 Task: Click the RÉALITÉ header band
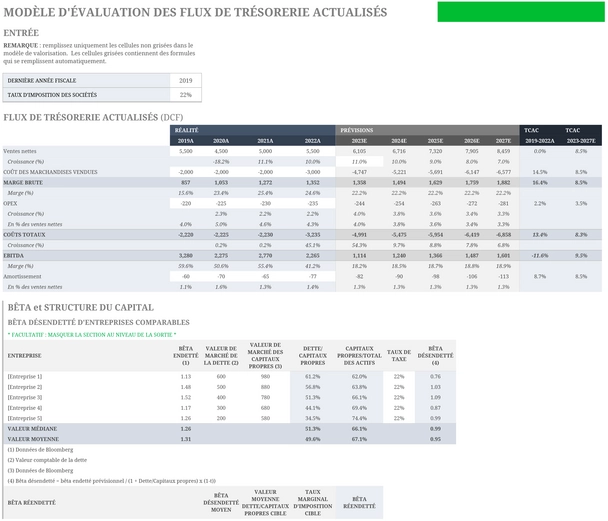click(x=252, y=130)
